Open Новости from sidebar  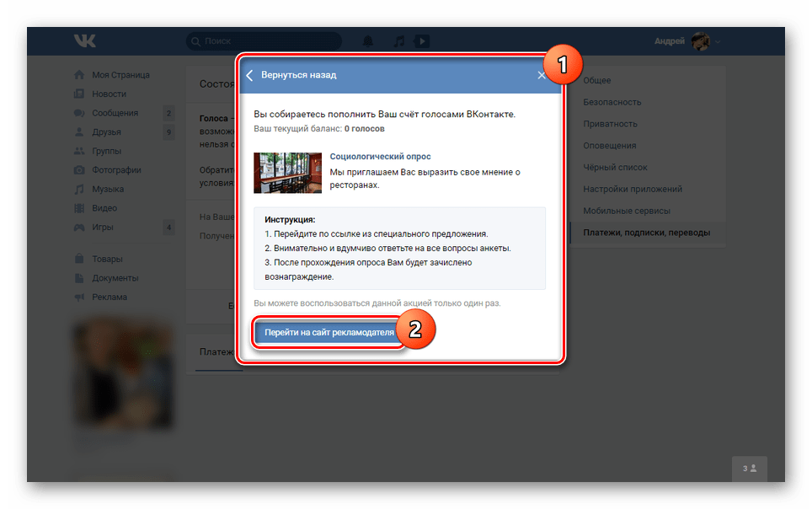[110, 94]
